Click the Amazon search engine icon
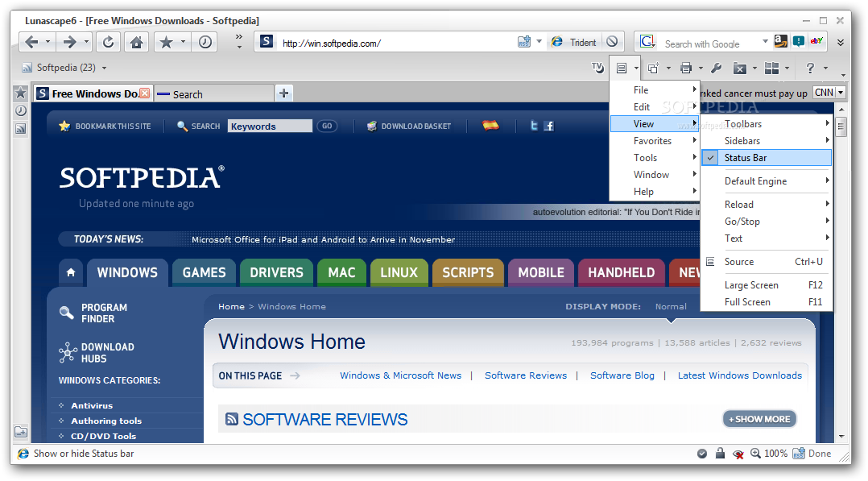The image size is (868, 481). [780, 41]
